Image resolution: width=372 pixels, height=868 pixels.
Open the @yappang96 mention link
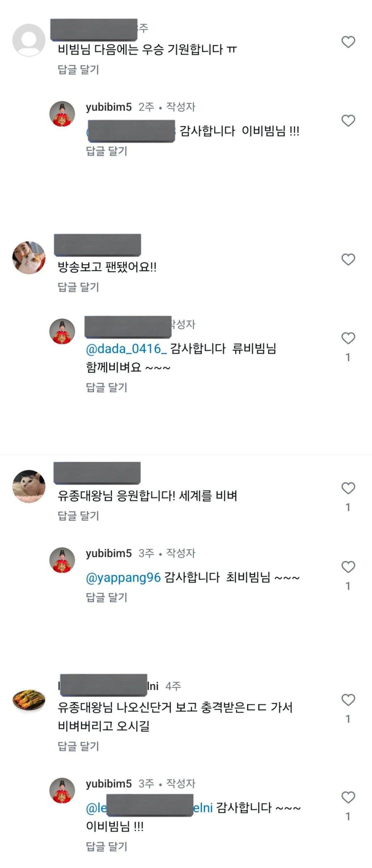point(123,578)
